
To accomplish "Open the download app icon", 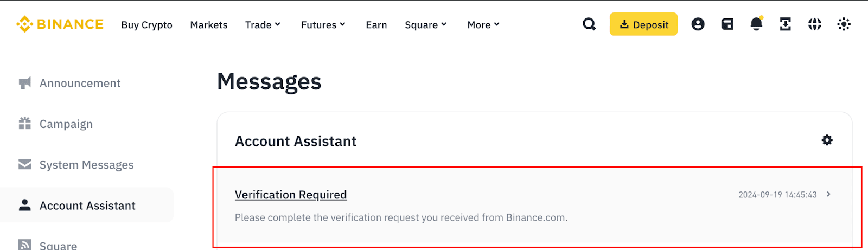I will 785,24.
